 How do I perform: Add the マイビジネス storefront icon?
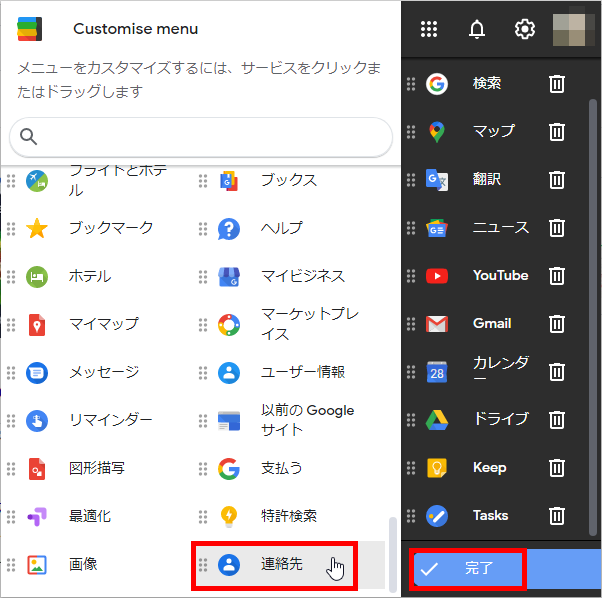coord(229,277)
